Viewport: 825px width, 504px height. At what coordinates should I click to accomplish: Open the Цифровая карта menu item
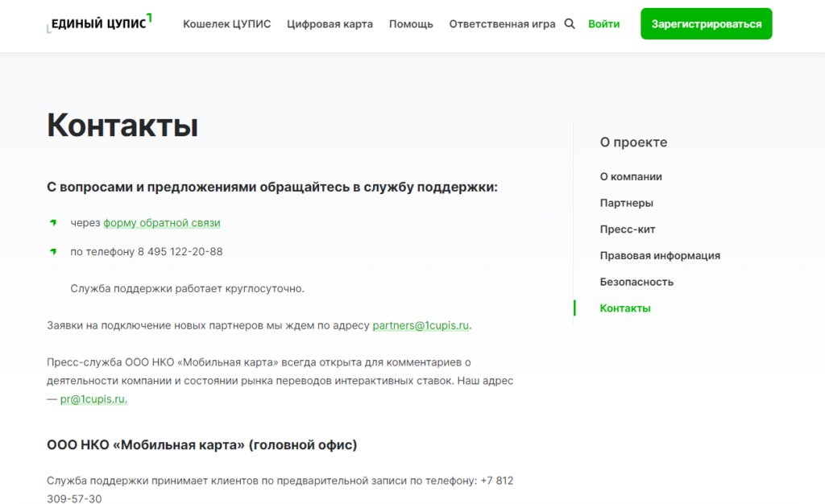(x=330, y=24)
